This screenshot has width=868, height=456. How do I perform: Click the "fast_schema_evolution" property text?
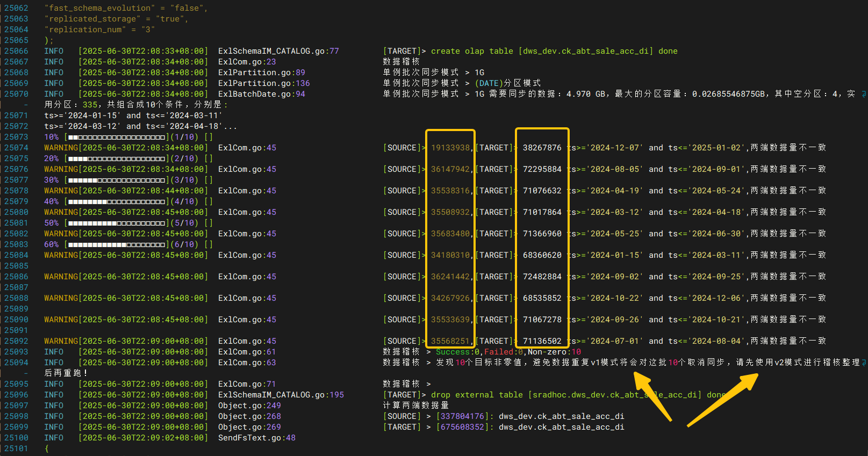tap(100, 8)
